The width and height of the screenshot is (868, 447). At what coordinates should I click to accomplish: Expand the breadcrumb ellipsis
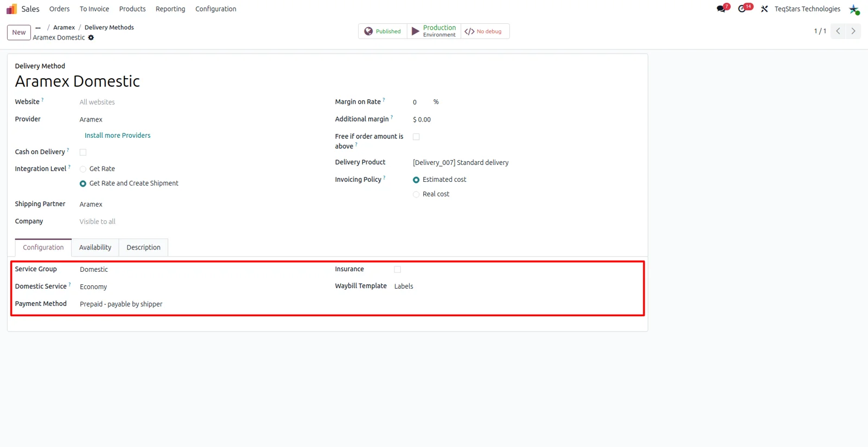tap(38, 28)
